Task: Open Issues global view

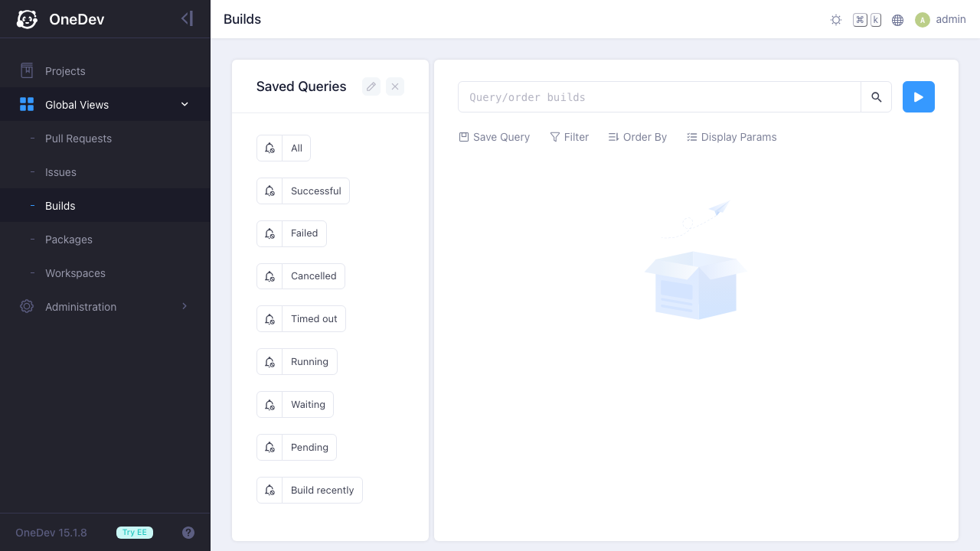Action: (x=105, y=172)
